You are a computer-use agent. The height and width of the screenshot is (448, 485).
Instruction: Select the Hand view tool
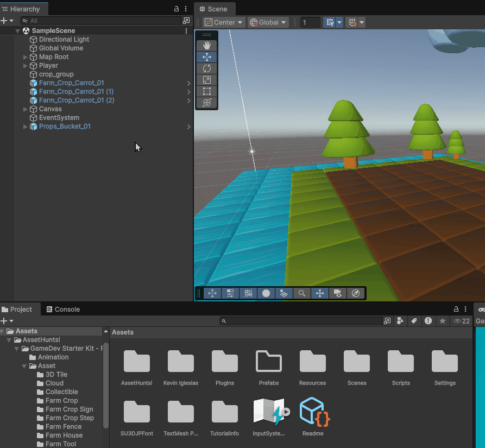tap(207, 46)
